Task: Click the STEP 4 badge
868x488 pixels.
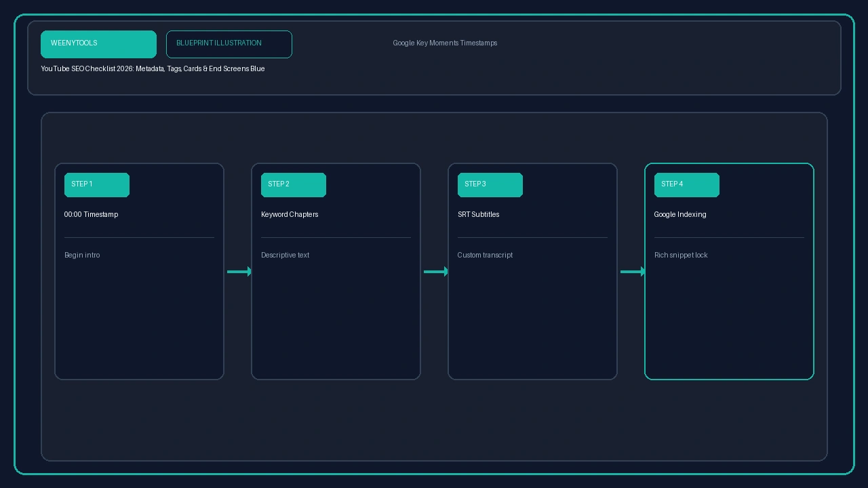Action: click(x=687, y=185)
